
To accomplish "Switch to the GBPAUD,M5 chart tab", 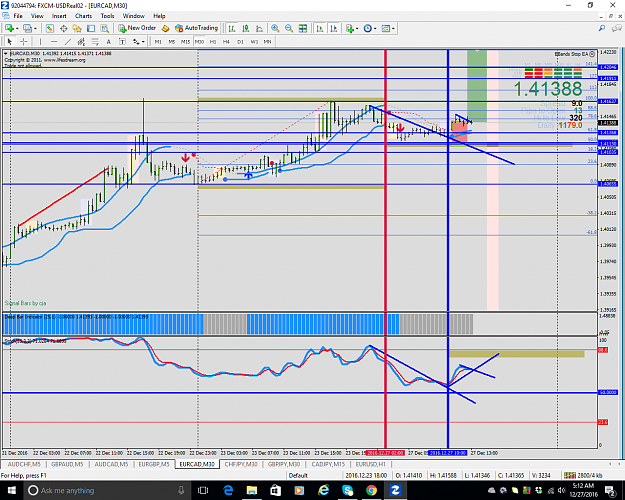I will point(67,464).
